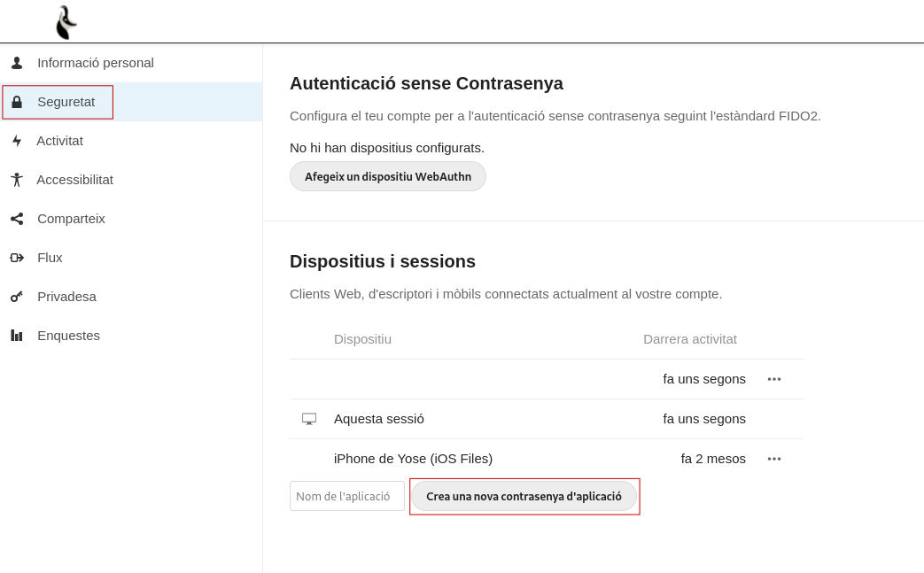Open the three-dot menu for first device row

pyautogui.click(x=773, y=379)
